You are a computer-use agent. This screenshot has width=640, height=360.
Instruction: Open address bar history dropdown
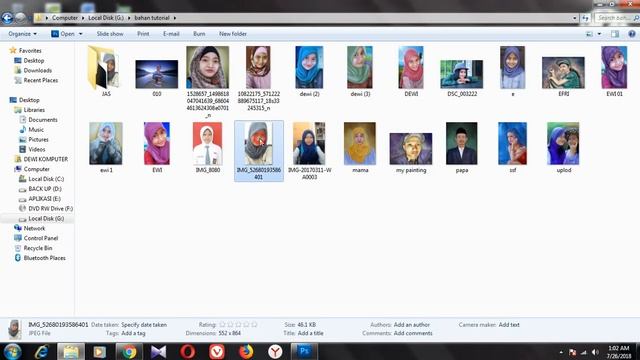[575, 18]
